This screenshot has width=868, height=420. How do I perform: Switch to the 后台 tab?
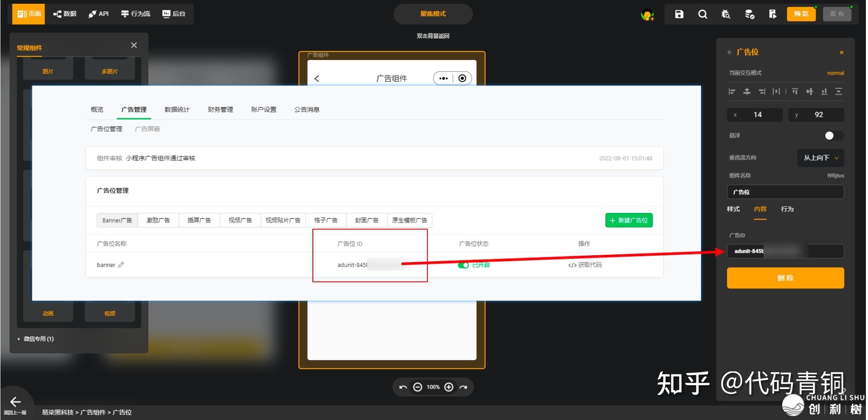174,14
